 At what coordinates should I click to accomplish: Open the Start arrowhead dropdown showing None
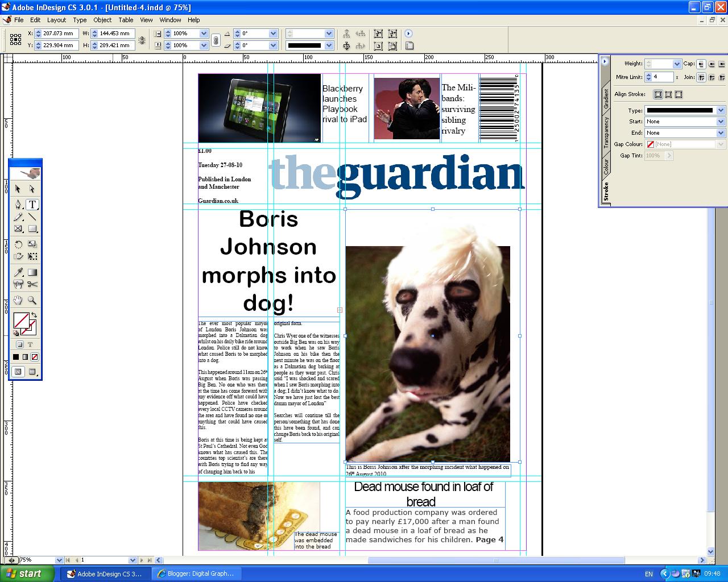[x=720, y=122]
